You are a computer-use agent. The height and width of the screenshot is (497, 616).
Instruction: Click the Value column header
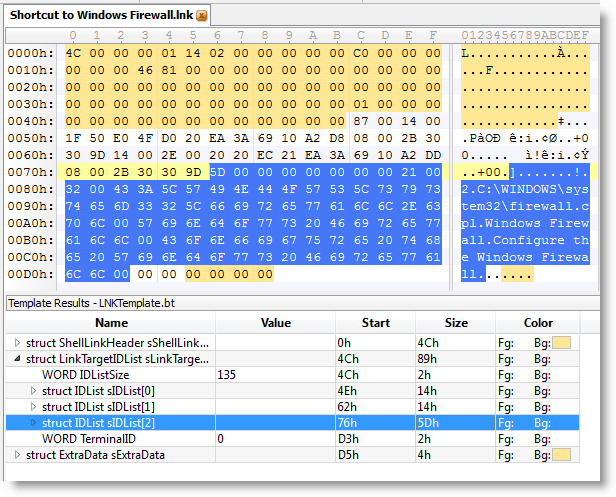point(274,323)
